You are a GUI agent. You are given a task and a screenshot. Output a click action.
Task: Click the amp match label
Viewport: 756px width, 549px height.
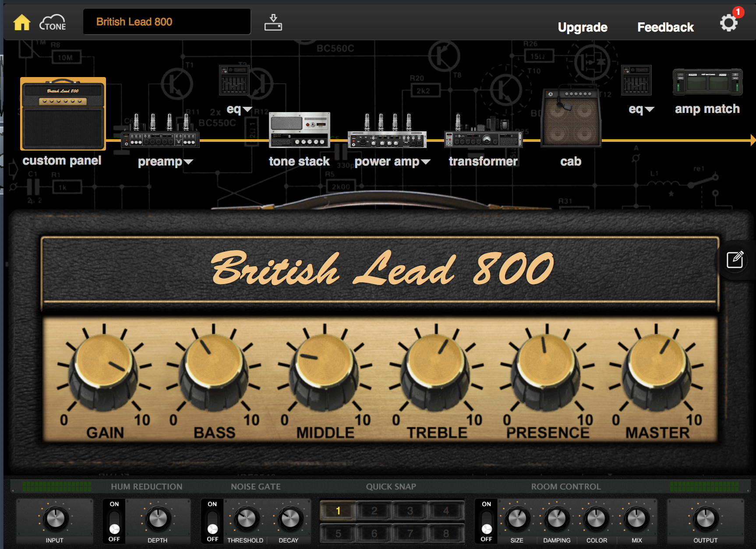[x=707, y=109]
